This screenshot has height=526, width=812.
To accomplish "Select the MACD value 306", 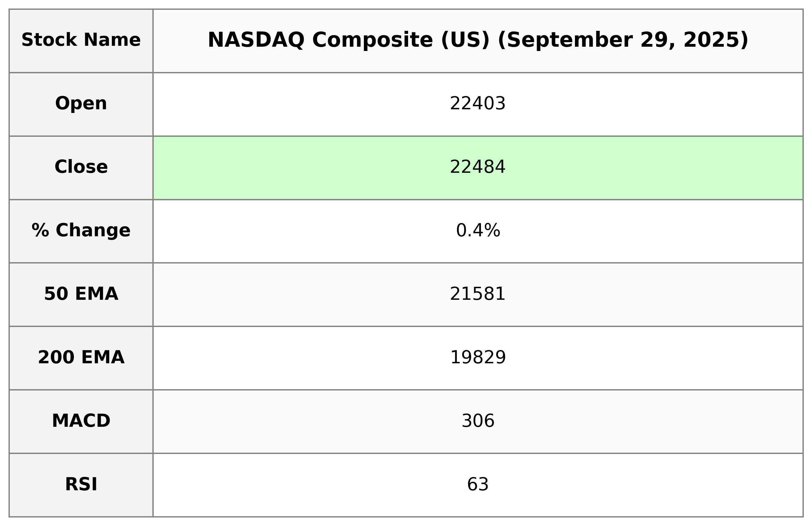I will click(478, 421).
